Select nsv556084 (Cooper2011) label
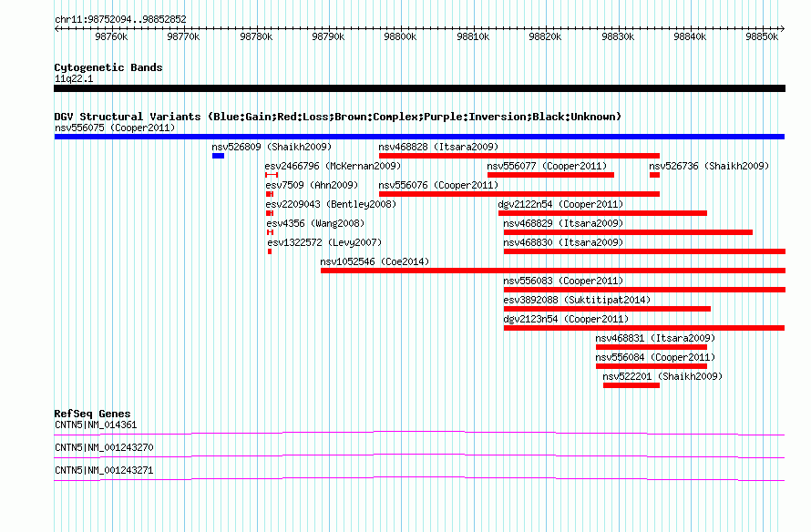Viewport: 811px width, 532px height. pyautogui.click(x=655, y=357)
